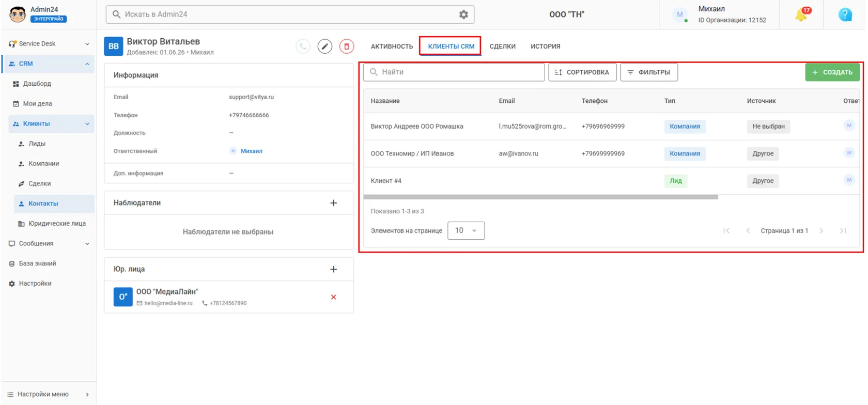Screen dimensions: 868x405
Task: Go to next page arrow in pagination
Action: [821, 231]
